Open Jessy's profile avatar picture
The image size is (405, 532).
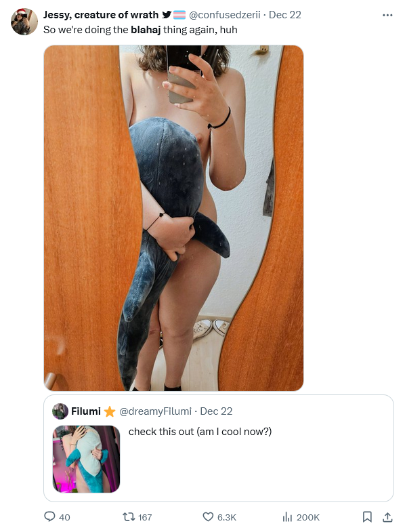(x=24, y=22)
